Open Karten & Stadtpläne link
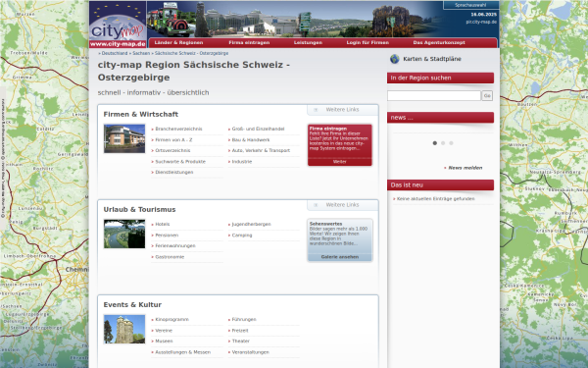The height and width of the screenshot is (368, 588). (x=432, y=59)
